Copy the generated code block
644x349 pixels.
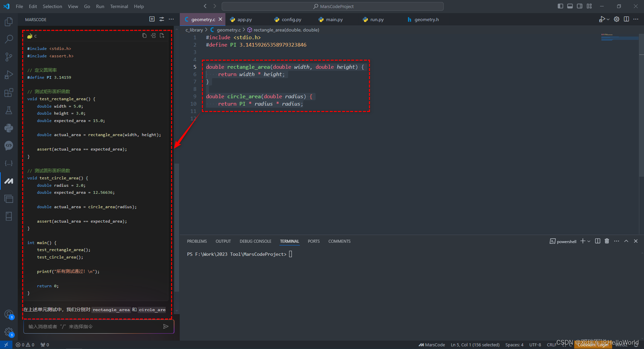[144, 36]
